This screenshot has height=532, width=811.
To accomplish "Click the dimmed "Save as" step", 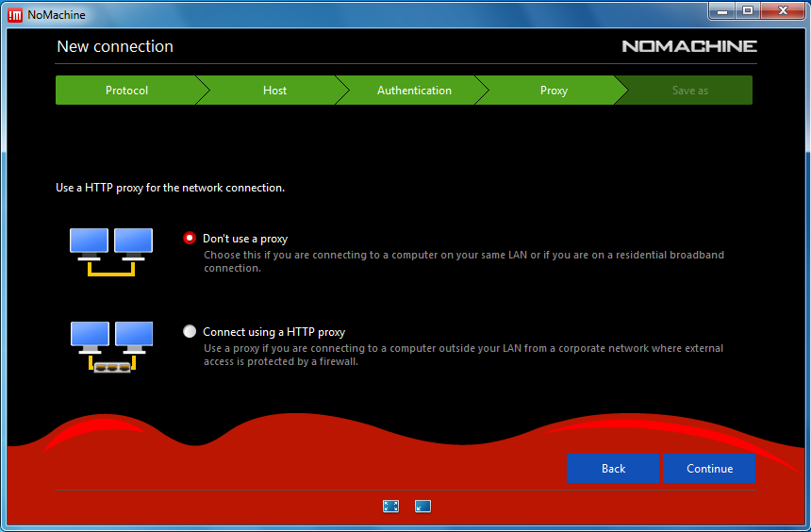I will coord(689,91).
